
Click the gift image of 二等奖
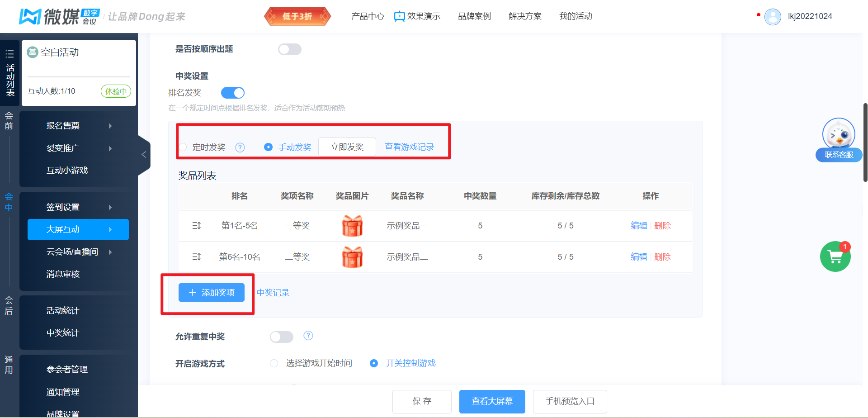[x=352, y=257]
